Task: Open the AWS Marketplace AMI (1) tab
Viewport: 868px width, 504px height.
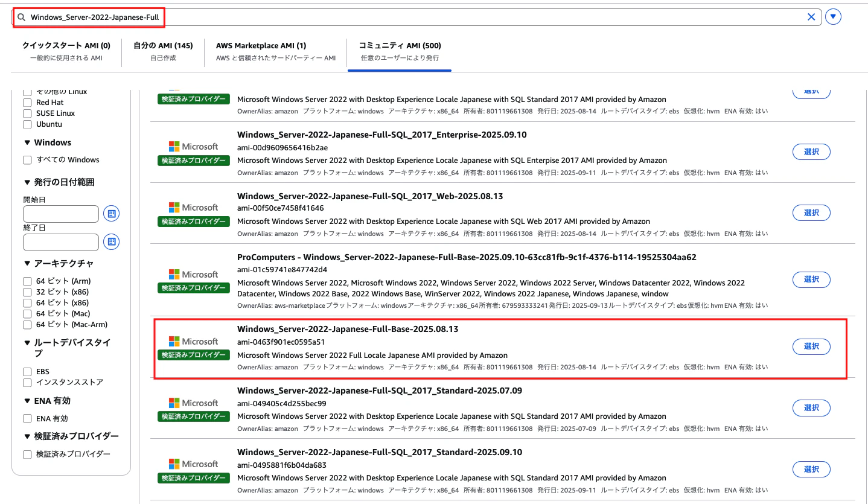Action: 275,51
